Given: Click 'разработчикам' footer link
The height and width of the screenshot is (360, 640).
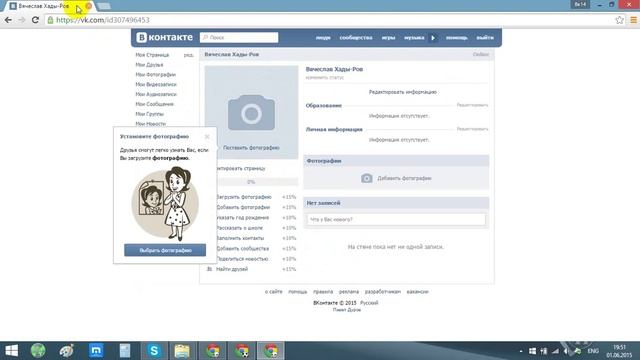Looking at the screenshot, I should click(x=382, y=291).
